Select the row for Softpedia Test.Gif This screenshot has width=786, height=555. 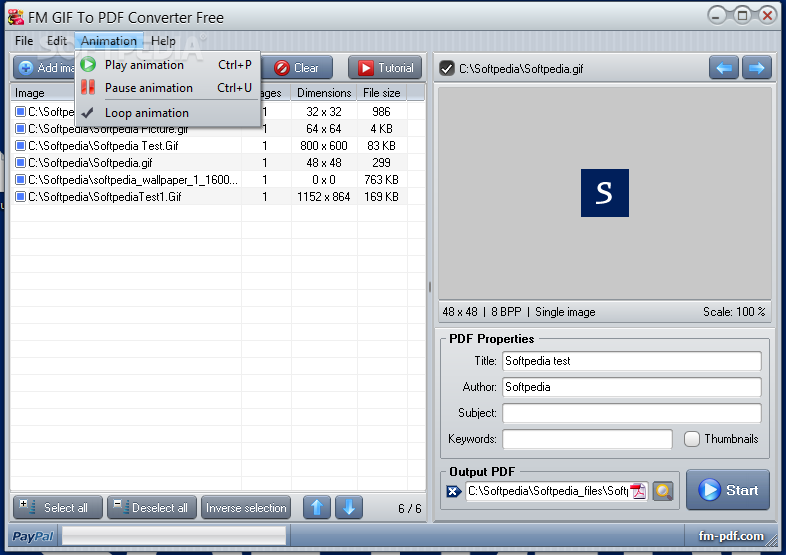coord(218,146)
